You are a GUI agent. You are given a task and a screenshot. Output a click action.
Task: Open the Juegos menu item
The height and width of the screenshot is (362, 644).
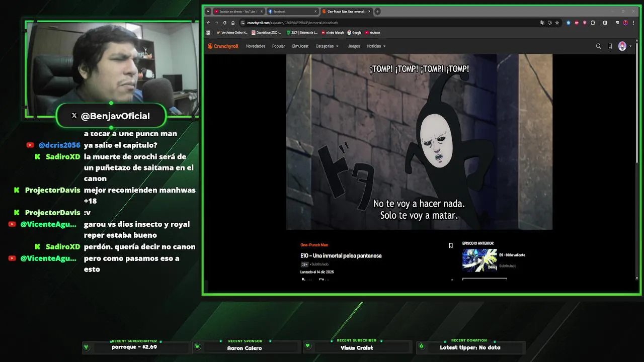coord(354,46)
